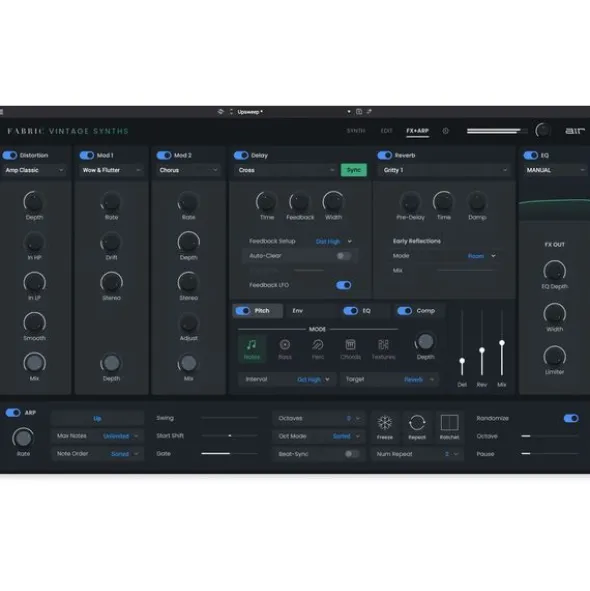Viewport: 590px width, 591px height.
Task: Click the ARP Rate knob
Action: pos(23,438)
